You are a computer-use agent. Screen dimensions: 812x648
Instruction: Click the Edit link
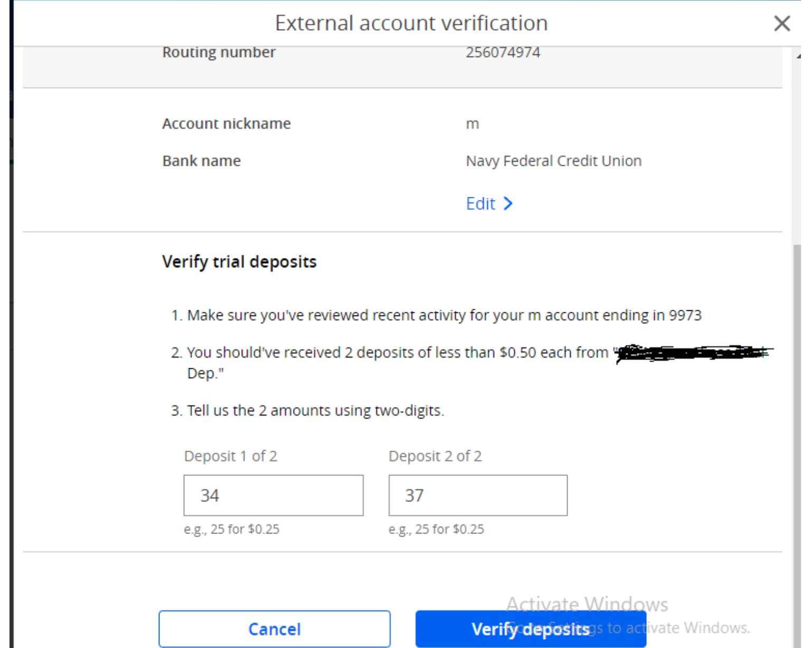pyautogui.click(x=480, y=204)
